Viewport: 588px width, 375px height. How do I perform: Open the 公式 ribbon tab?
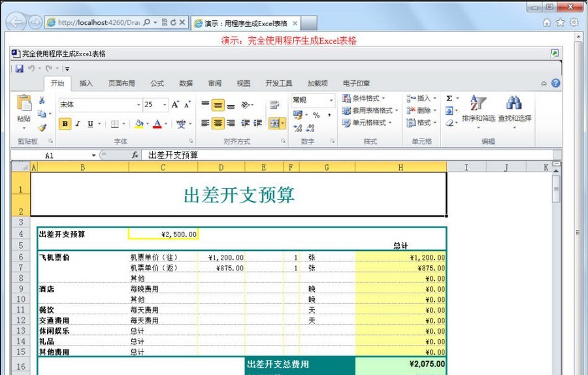[x=157, y=84]
